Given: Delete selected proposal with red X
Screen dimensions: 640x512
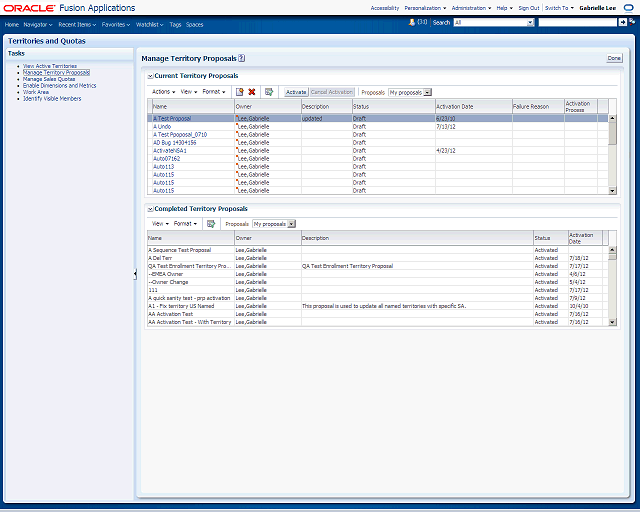Looking at the screenshot, I should pos(252,92).
